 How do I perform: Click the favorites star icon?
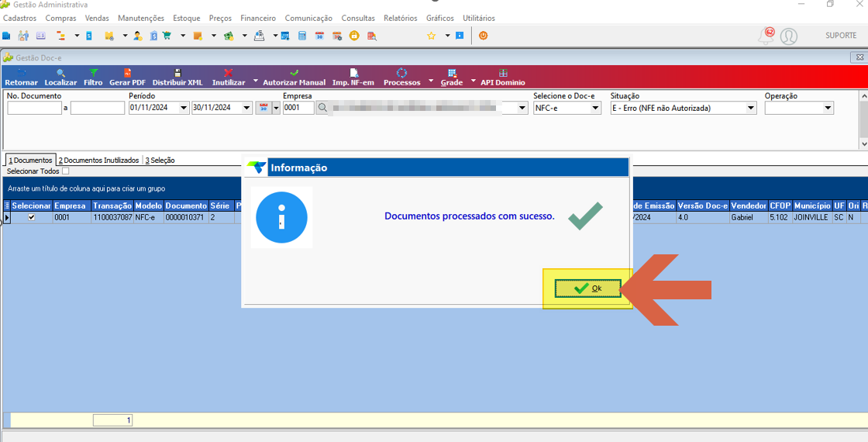coord(431,36)
